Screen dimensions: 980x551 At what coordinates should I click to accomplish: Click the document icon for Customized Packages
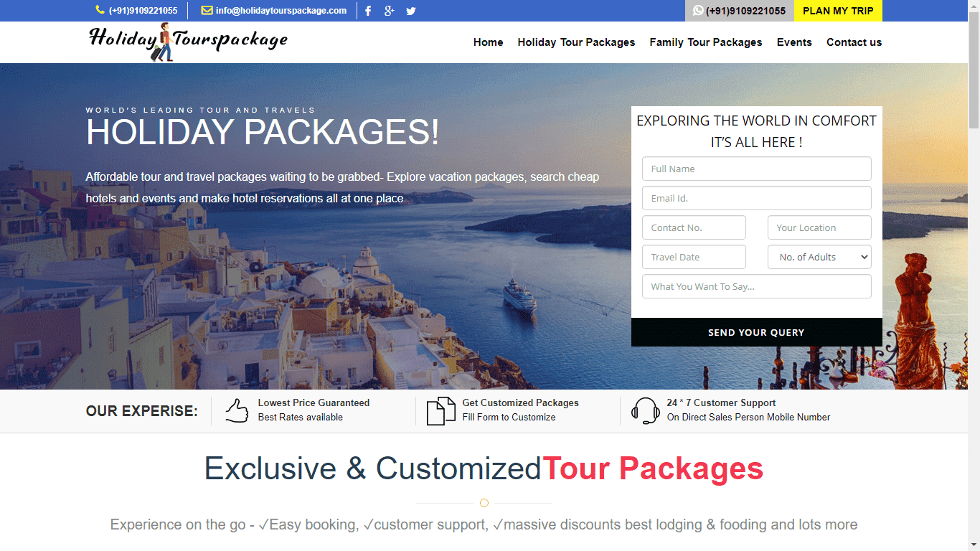[440, 411]
